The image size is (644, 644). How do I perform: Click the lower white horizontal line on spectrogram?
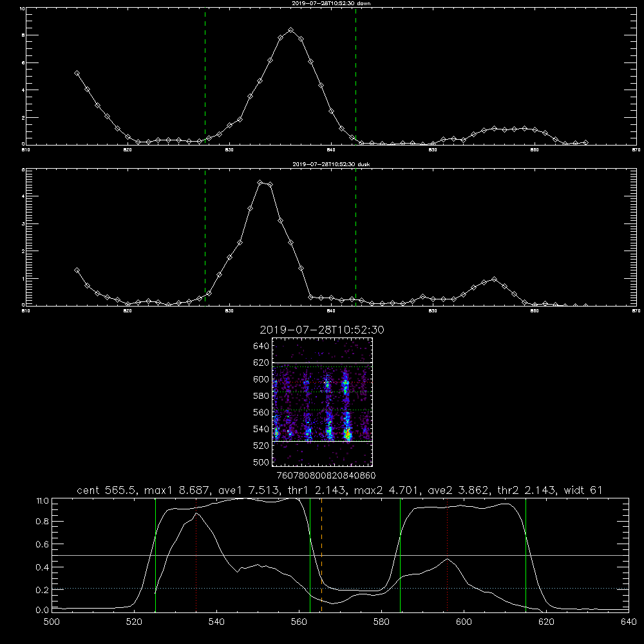pyautogui.click(x=322, y=441)
